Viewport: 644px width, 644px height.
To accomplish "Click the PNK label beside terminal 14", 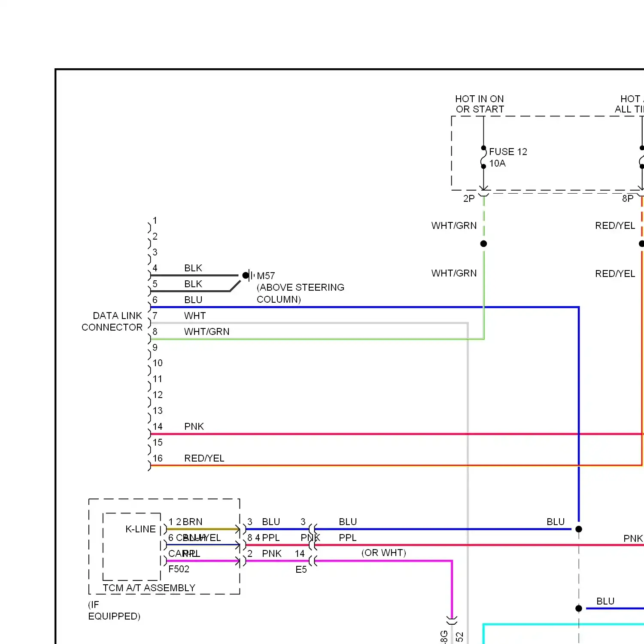I will click(x=272, y=553).
